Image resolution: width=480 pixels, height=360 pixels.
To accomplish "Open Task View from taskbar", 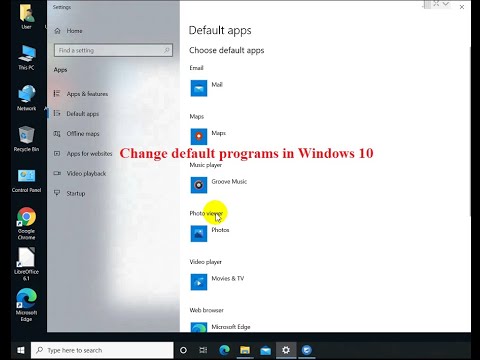I will pos(203,350).
